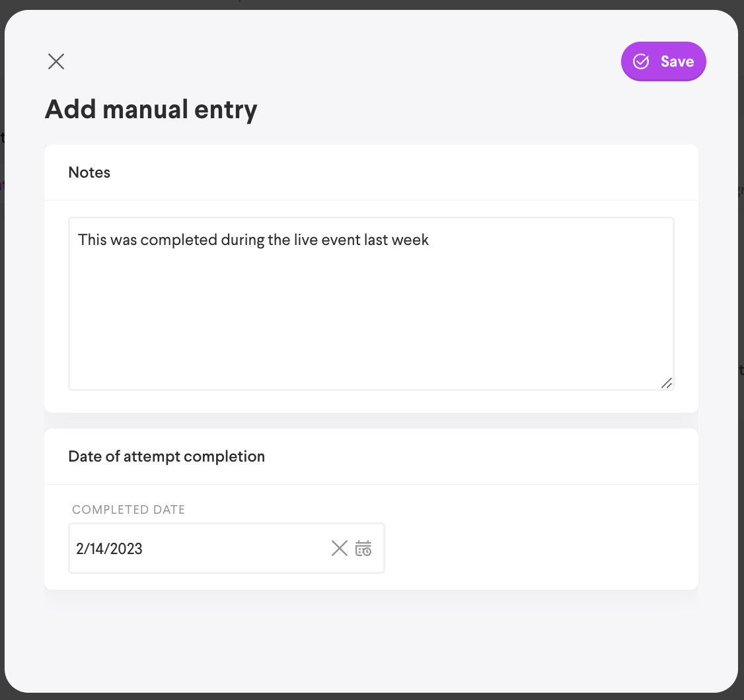Click the Notes textarea resize handle
Screen dimensions: 744x700
(x=667, y=382)
